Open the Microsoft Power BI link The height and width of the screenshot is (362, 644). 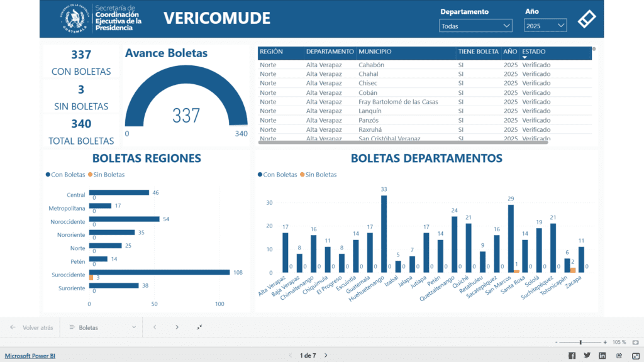30,356
